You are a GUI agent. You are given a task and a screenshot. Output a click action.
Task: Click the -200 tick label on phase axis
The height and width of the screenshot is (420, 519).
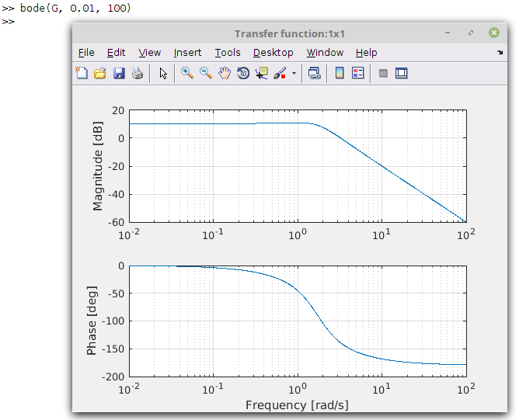click(x=113, y=377)
